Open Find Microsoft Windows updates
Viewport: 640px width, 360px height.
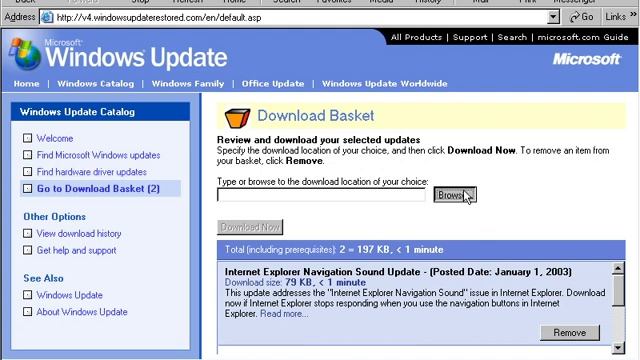tap(98, 155)
